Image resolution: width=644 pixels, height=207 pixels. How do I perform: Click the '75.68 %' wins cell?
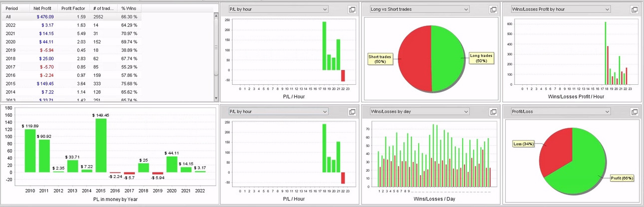coord(130,84)
